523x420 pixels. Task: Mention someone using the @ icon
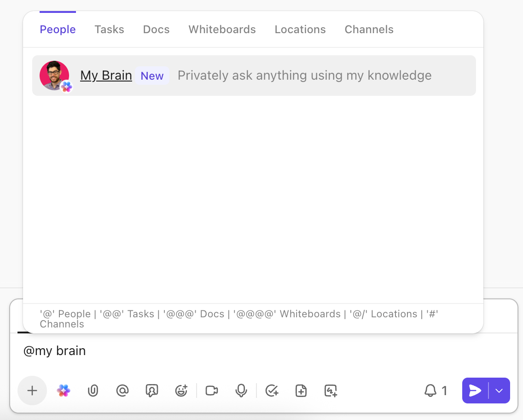[x=122, y=391]
